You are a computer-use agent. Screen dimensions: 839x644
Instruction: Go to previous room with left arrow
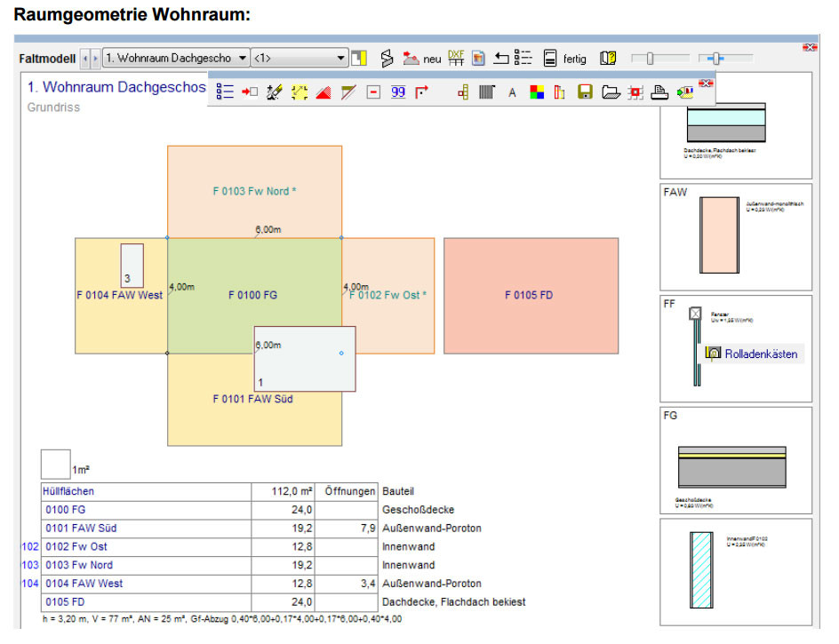coord(85,59)
